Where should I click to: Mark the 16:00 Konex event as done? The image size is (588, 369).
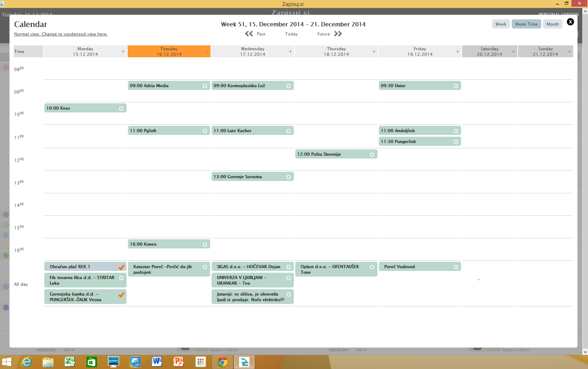click(205, 245)
